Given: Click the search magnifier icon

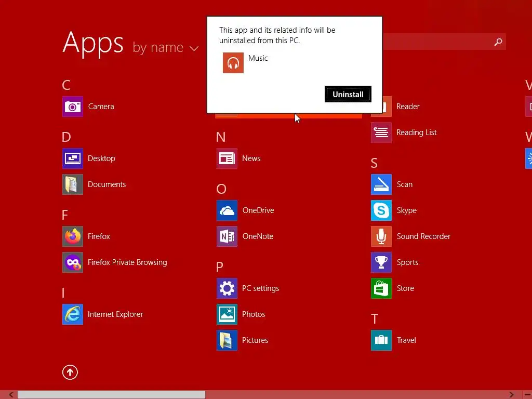Looking at the screenshot, I should [498, 42].
